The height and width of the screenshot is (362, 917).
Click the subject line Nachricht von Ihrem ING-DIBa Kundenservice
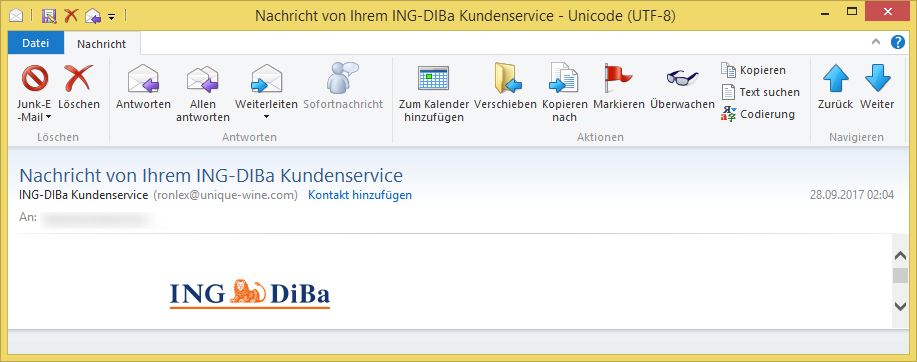[x=211, y=175]
